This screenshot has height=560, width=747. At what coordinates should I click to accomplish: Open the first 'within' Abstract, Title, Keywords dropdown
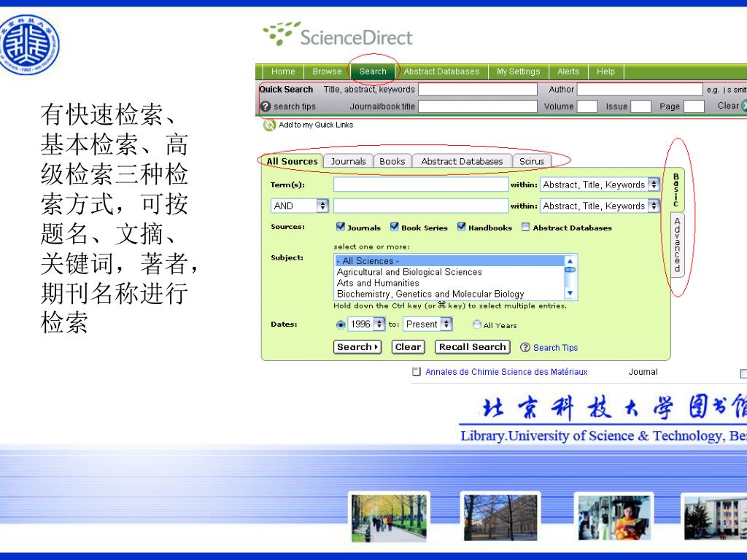(600, 184)
